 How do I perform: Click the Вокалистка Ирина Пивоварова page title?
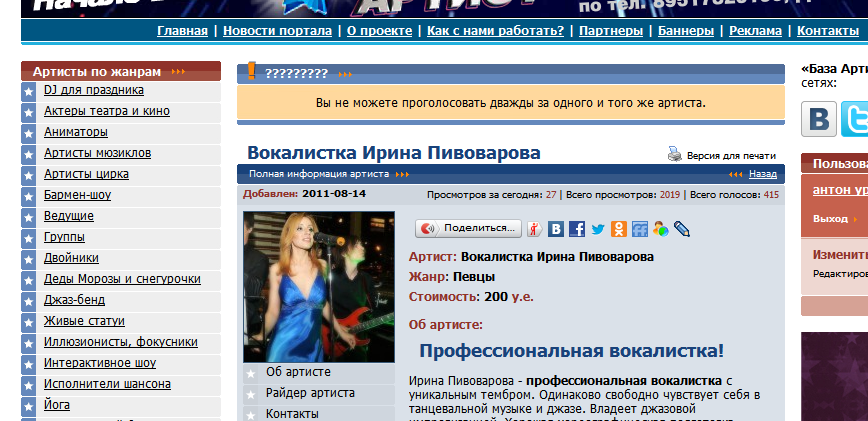pyautogui.click(x=394, y=153)
